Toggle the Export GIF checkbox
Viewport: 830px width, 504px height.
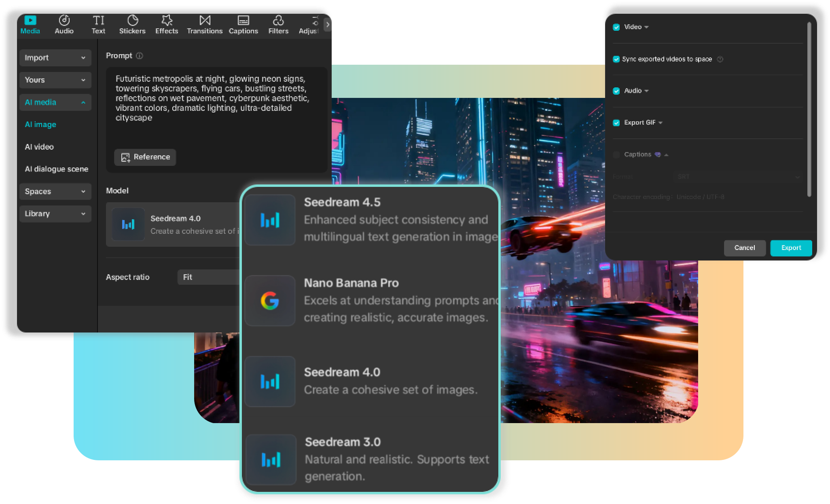[616, 122]
